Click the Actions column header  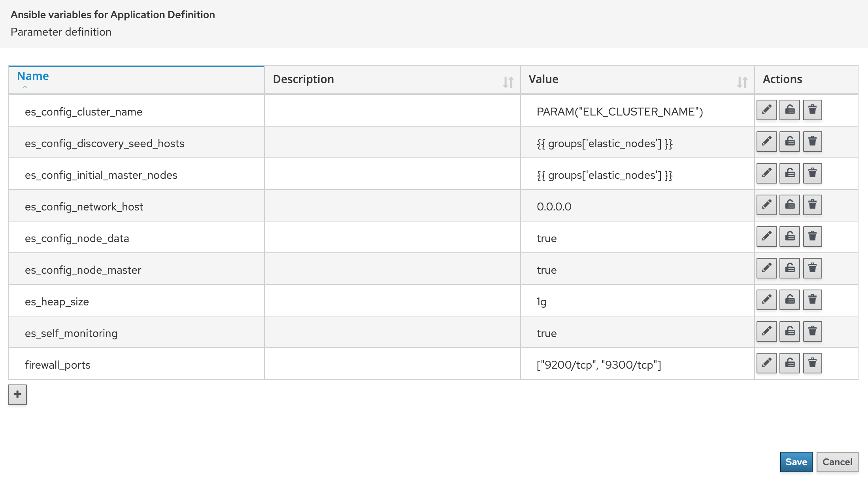782,79
